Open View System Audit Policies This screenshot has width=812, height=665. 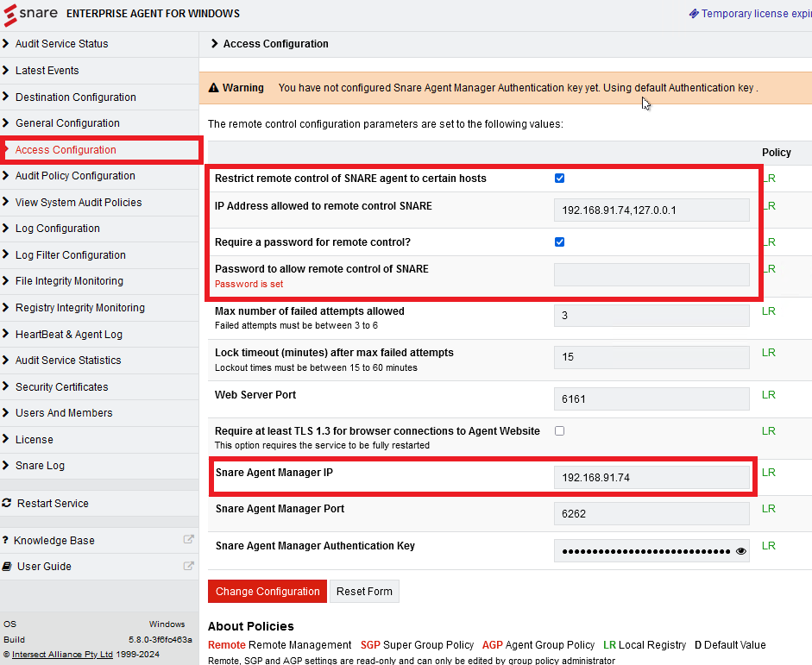(79, 203)
